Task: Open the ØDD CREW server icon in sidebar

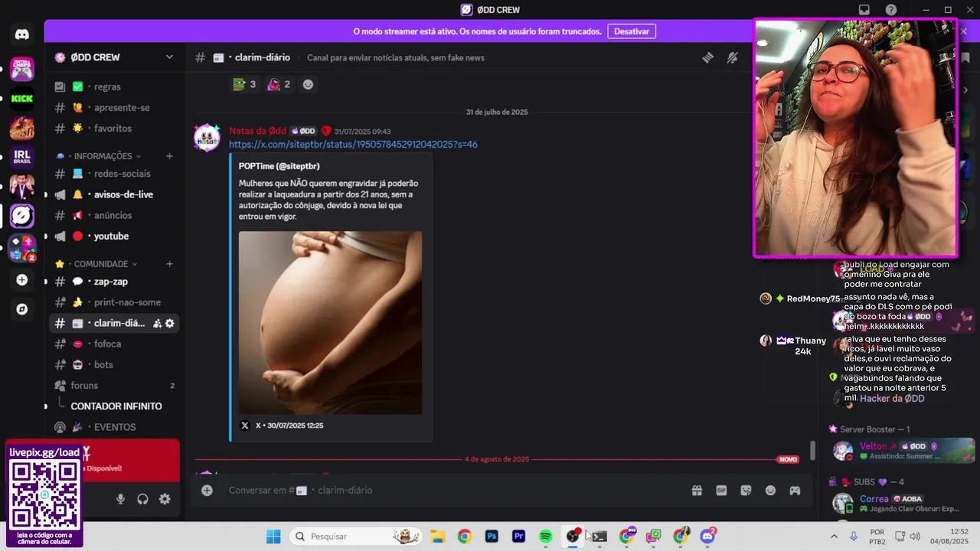Action: (21, 216)
